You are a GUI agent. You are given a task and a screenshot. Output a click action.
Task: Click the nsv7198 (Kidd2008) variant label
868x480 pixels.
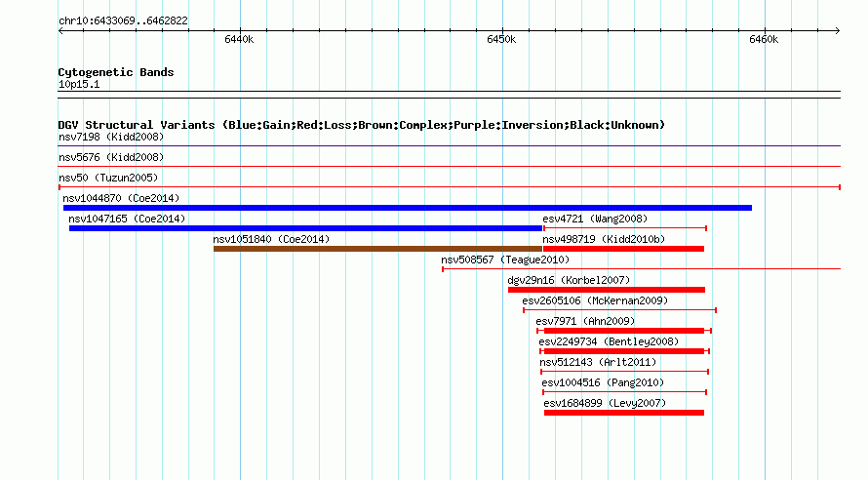[x=111, y=137]
